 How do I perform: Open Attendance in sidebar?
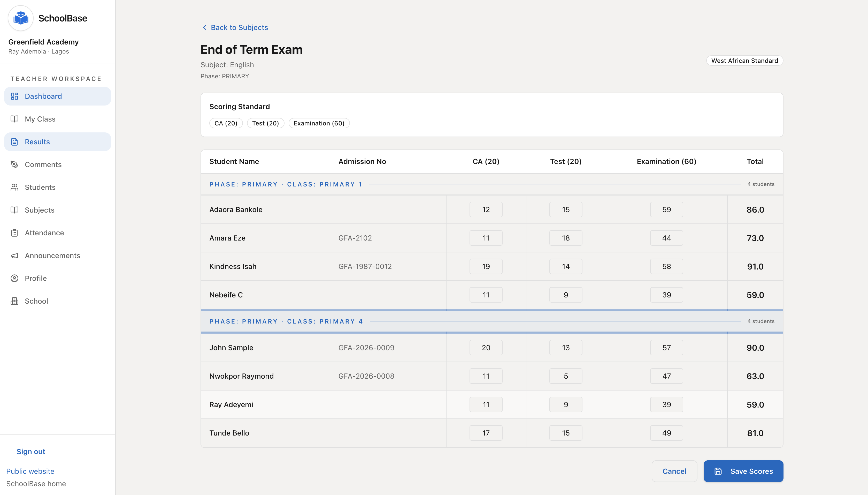tap(57, 233)
